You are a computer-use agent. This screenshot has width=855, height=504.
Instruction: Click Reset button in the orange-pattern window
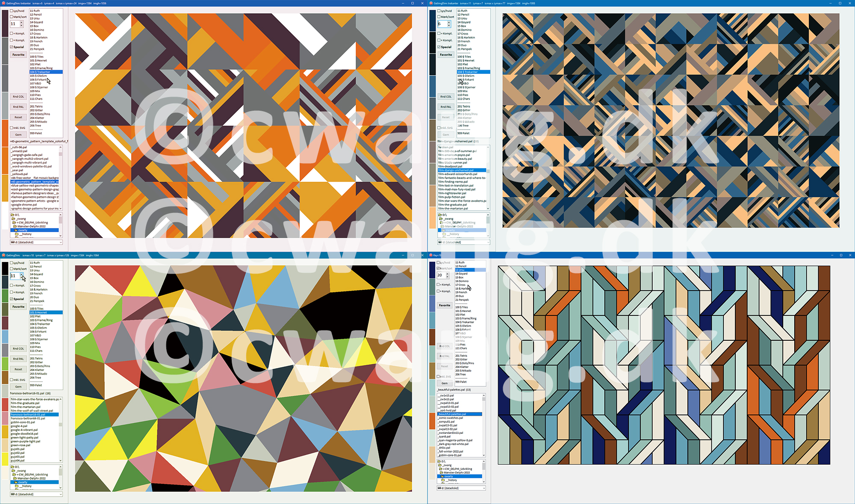point(18,117)
